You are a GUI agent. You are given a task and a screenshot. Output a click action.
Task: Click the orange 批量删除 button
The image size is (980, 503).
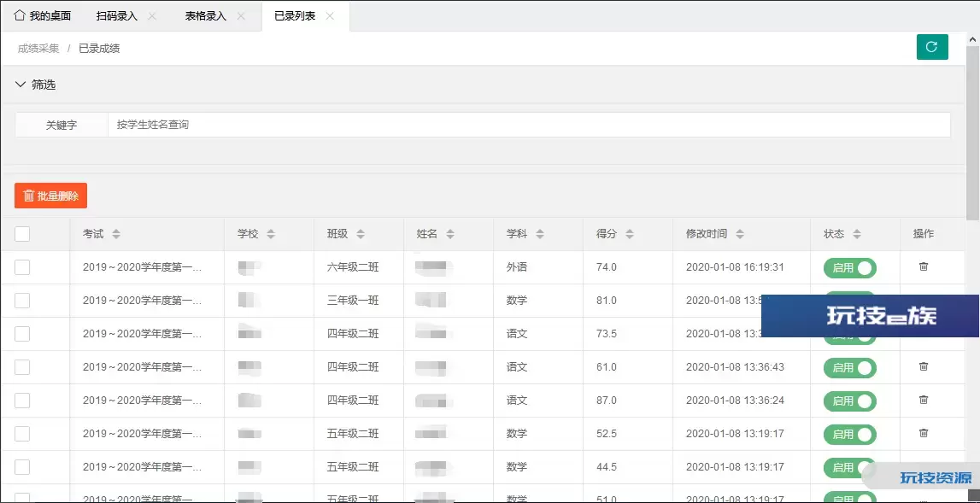click(x=50, y=196)
